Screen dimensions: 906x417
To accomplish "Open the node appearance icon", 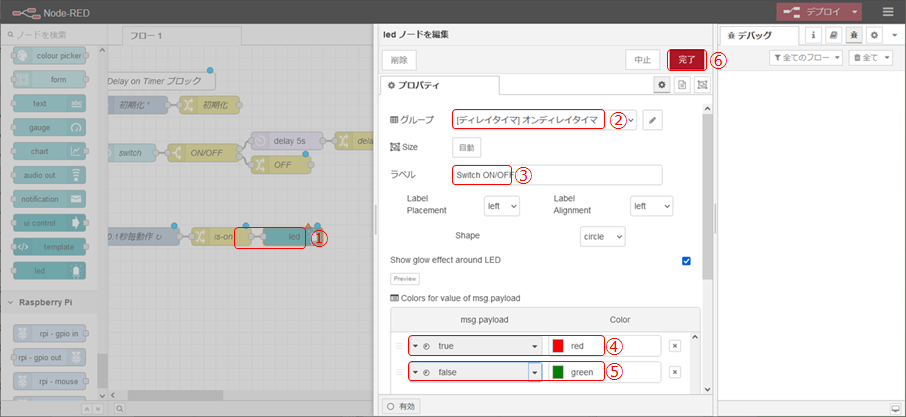I will pos(701,85).
